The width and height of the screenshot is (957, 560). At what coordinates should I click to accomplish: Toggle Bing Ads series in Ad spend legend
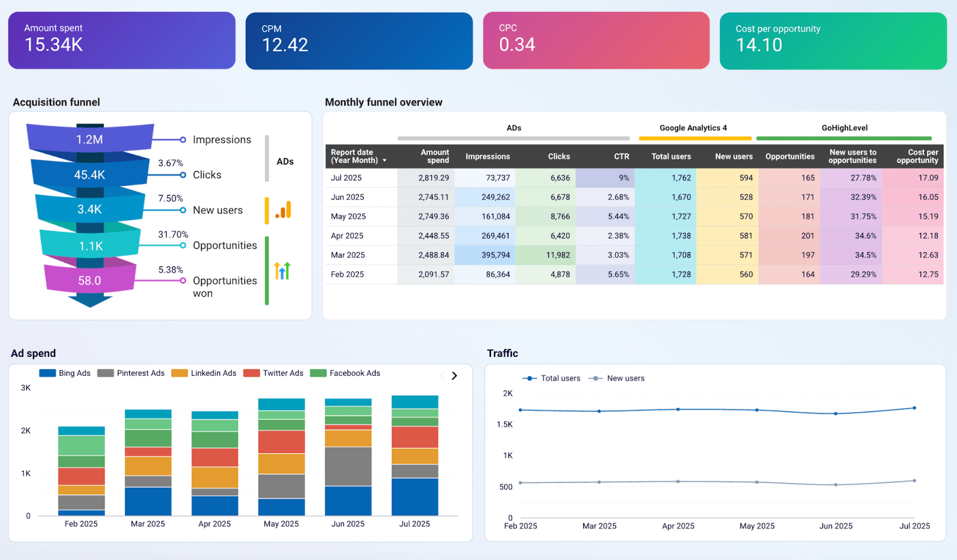tap(65, 374)
